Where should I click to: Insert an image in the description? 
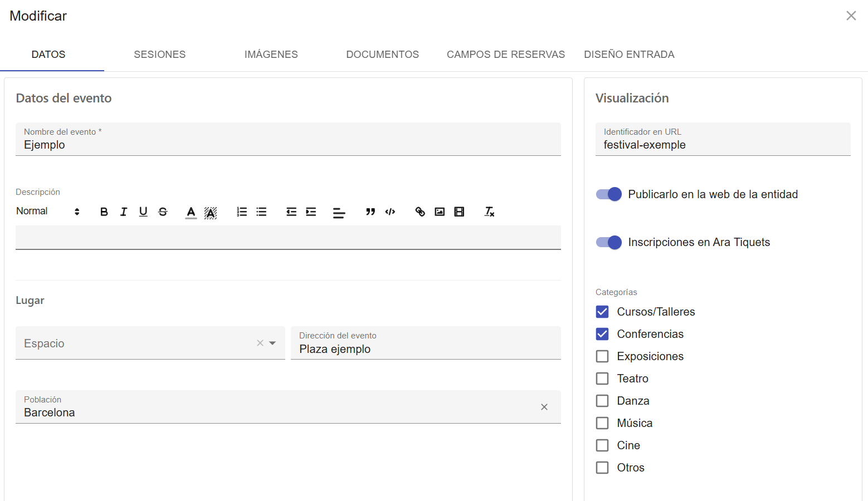440,212
